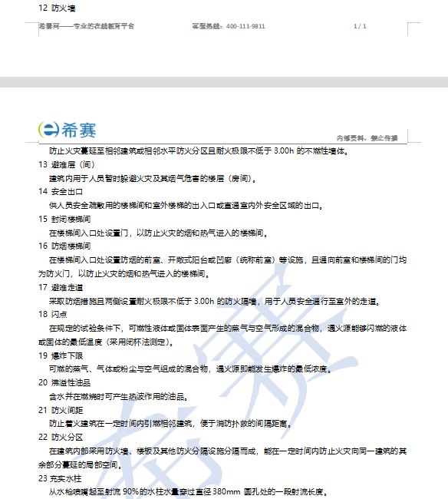Viewport: 448px width, 499px height.
Task: Click the line starting '在建筑内部采用防火墙'
Action: (x=228, y=451)
